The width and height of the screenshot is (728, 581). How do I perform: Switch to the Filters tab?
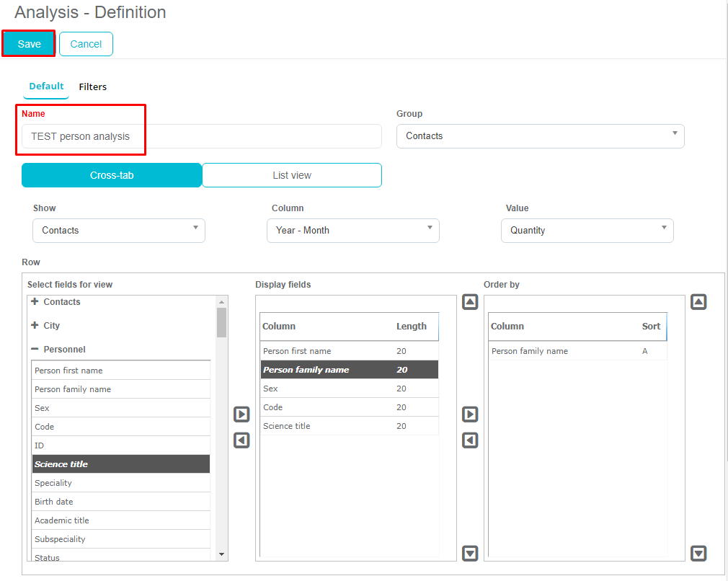[x=93, y=87]
